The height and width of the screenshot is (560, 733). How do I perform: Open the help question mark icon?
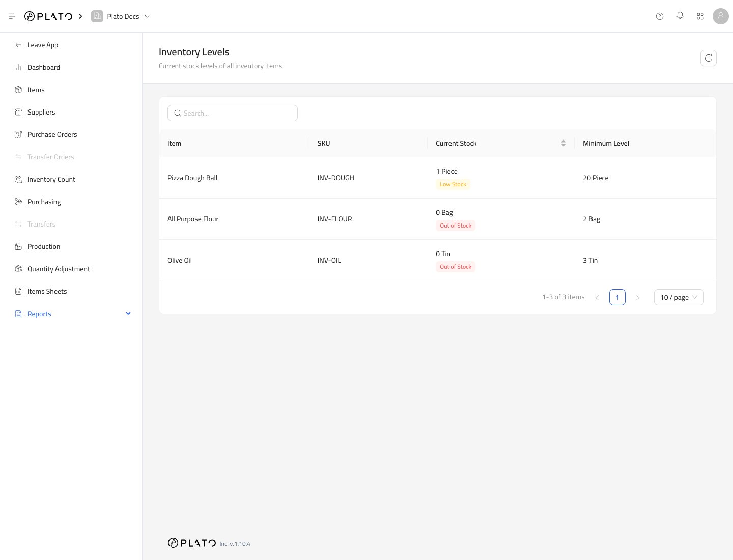click(x=660, y=16)
